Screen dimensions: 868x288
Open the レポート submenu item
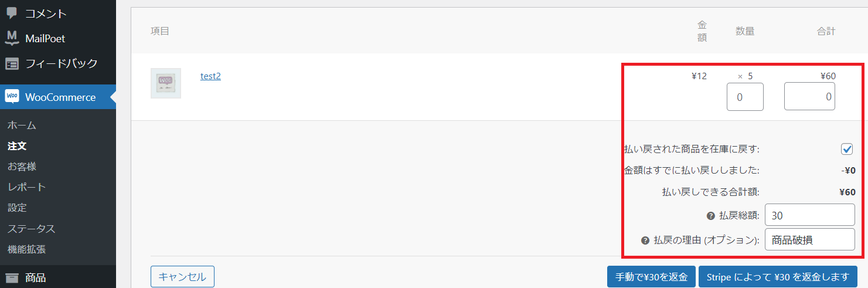26,187
